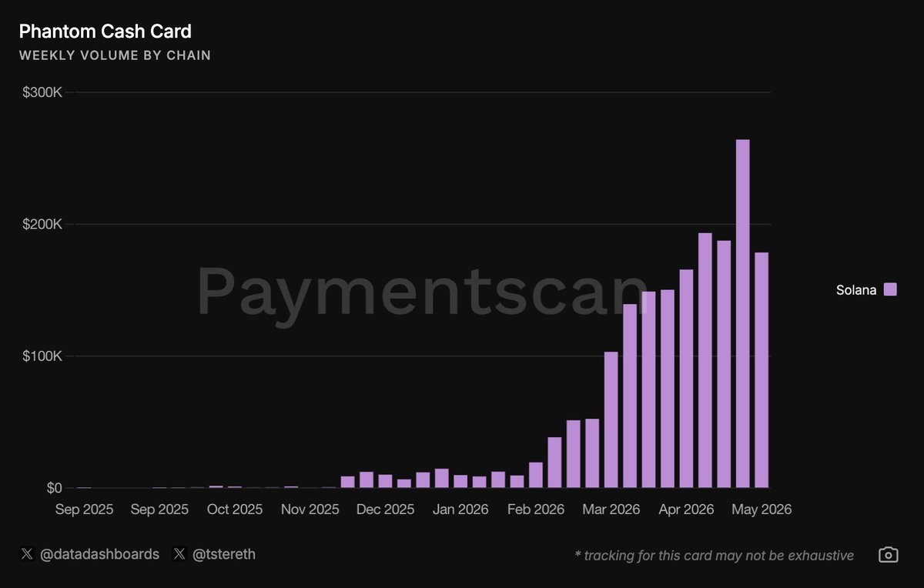
Task: Click the Apr 2026 axis label
Action: pos(686,509)
